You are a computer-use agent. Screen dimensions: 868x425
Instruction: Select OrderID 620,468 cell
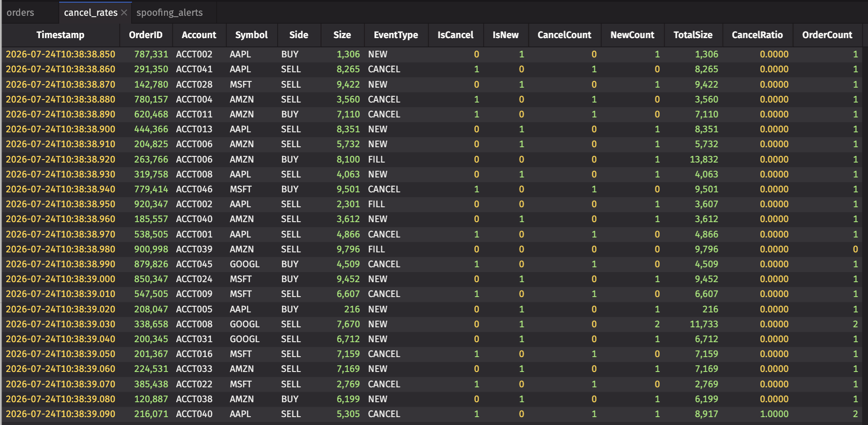146,114
